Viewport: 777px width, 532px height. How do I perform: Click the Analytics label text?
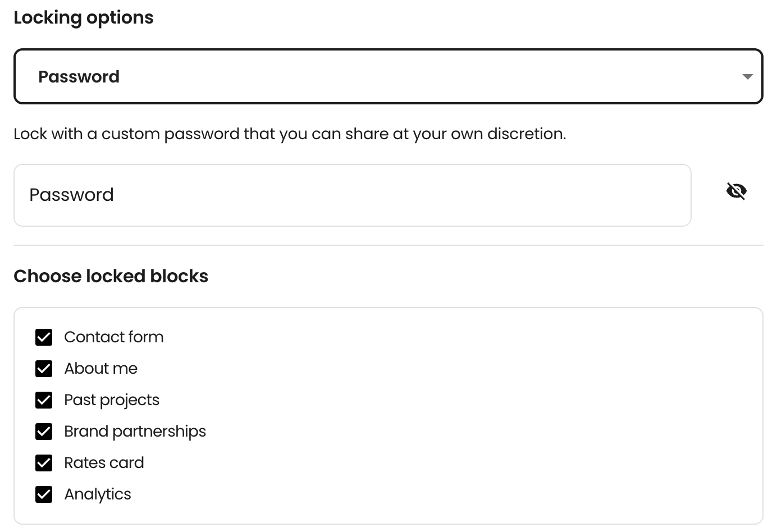pyautogui.click(x=98, y=494)
